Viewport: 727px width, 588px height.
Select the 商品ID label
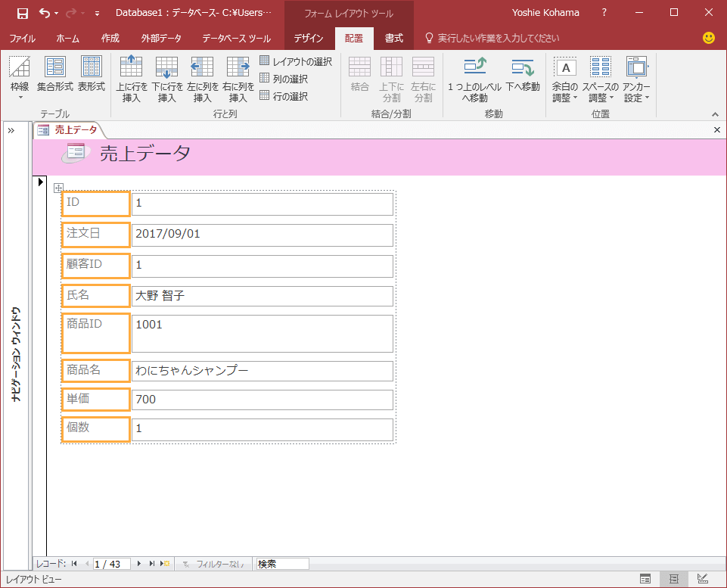tap(95, 333)
